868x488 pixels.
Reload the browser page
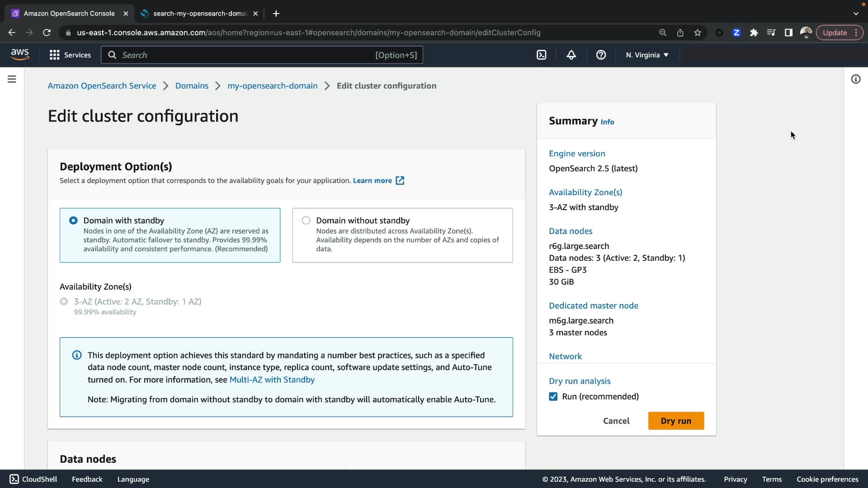point(47,33)
